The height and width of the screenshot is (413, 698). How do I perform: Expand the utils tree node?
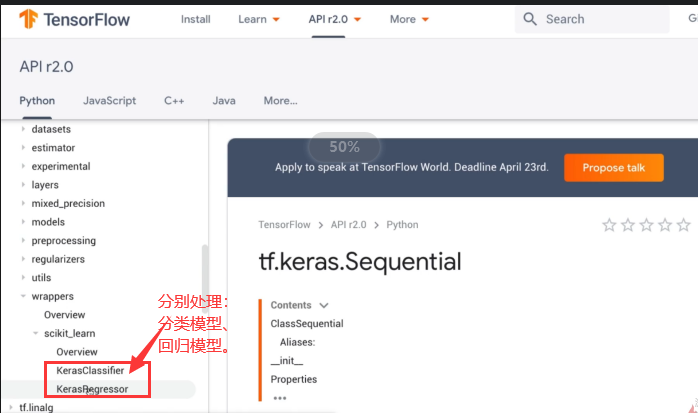pos(23,277)
